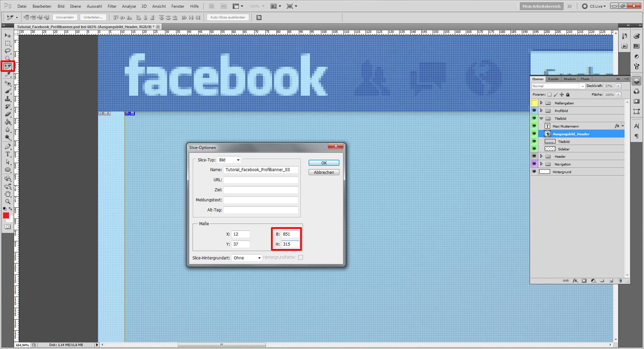The height and width of the screenshot is (349, 644).
Task: Switch to the Kanäle tab
Action: (553, 79)
